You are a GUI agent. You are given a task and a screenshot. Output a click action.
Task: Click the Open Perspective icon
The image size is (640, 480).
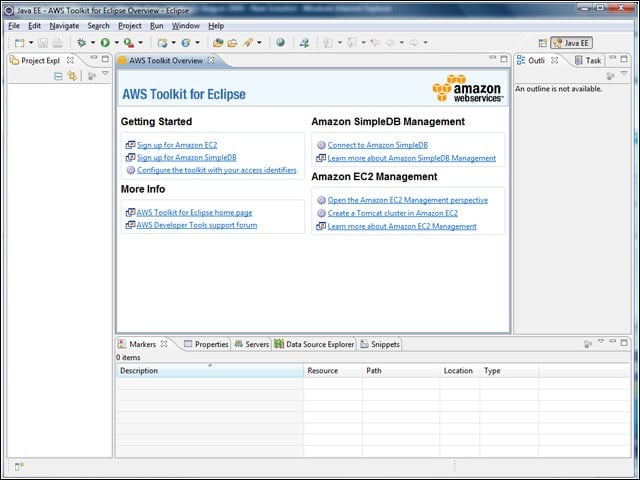point(542,43)
